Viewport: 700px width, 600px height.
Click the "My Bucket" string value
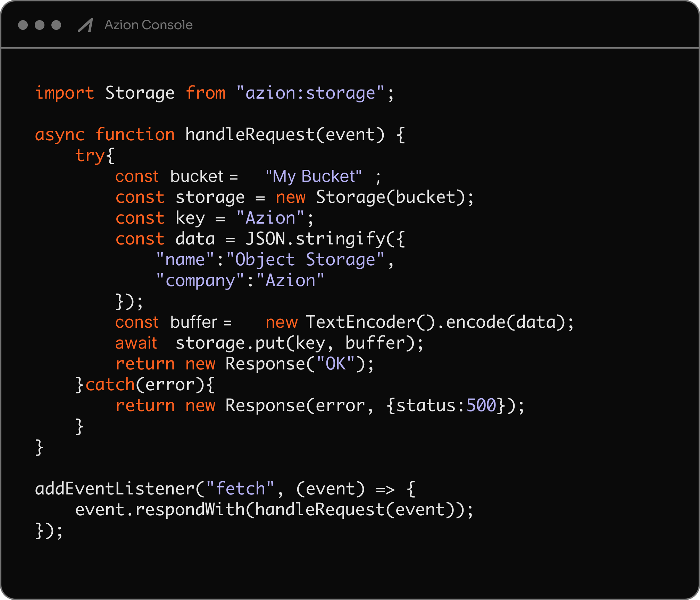pyautogui.click(x=313, y=176)
